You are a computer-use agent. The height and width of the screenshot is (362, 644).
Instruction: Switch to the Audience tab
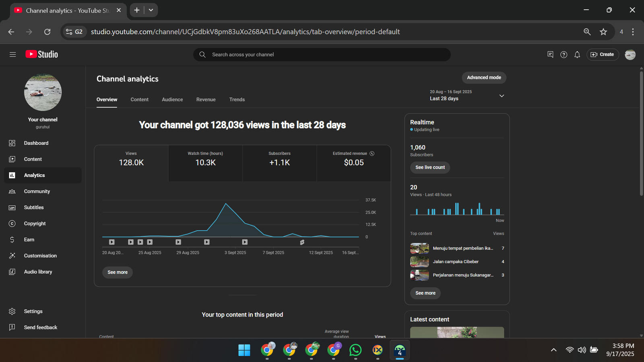(x=172, y=100)
